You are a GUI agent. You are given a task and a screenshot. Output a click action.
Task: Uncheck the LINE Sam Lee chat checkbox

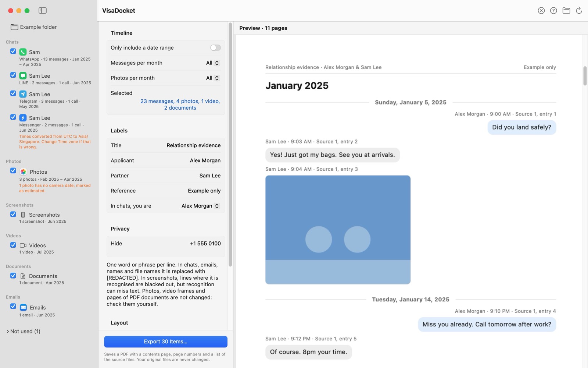13,75
